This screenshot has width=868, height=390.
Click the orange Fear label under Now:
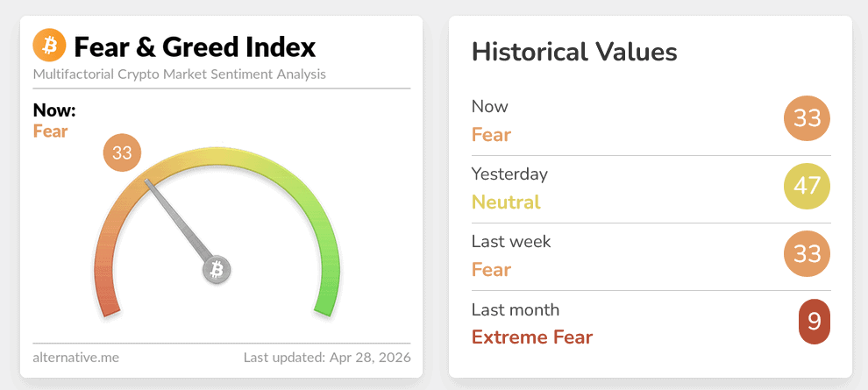[x=51, y=131]
